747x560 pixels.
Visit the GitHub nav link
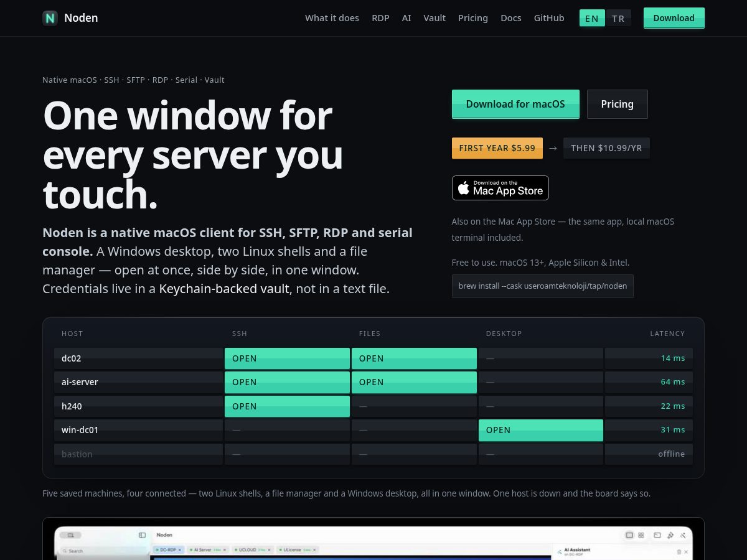coord(549,18)
